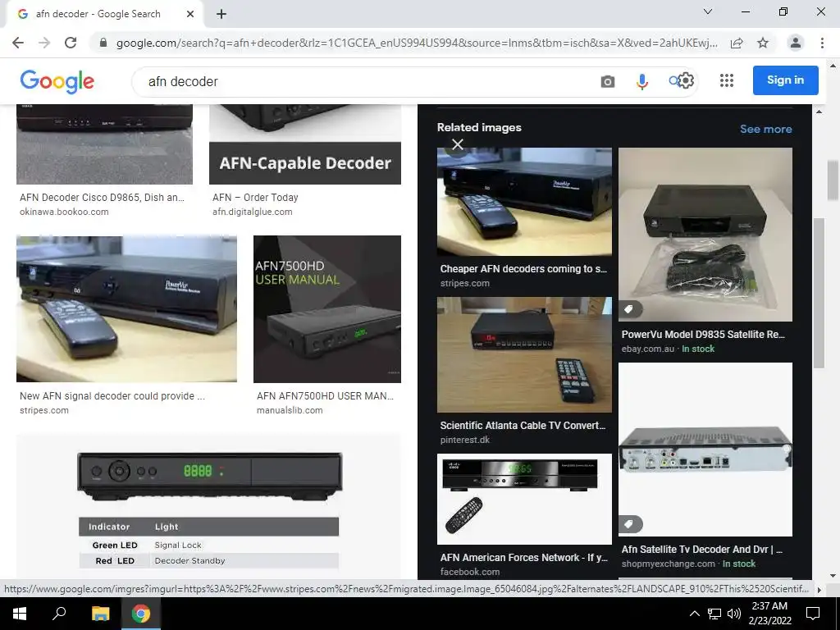
Task: Show hidden system tray icons
Action: (x=694, y=614)
